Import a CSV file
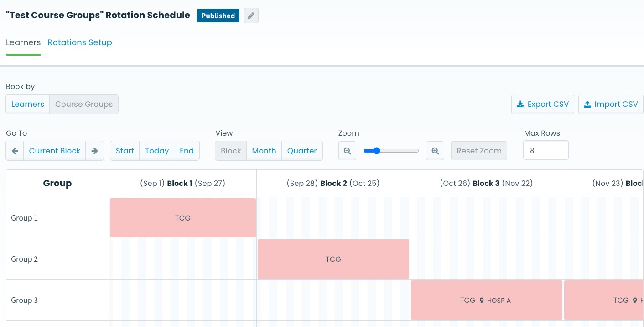The width and height of the screenshot is (644, 327). click(610, 104)
